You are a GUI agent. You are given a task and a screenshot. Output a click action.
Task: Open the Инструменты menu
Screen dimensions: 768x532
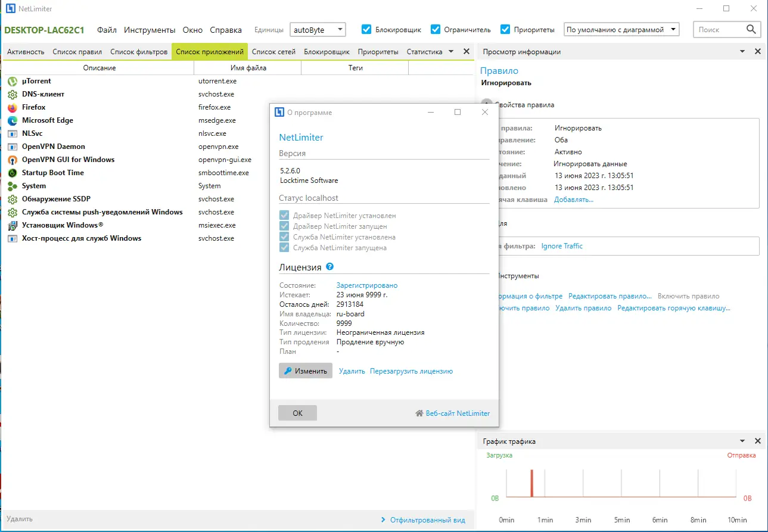(x=150, y=30)
